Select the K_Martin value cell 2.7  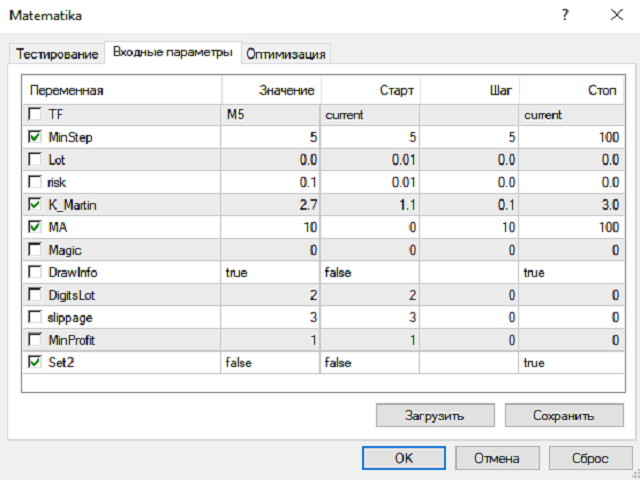pyautogui.click(x=270, y=205)
